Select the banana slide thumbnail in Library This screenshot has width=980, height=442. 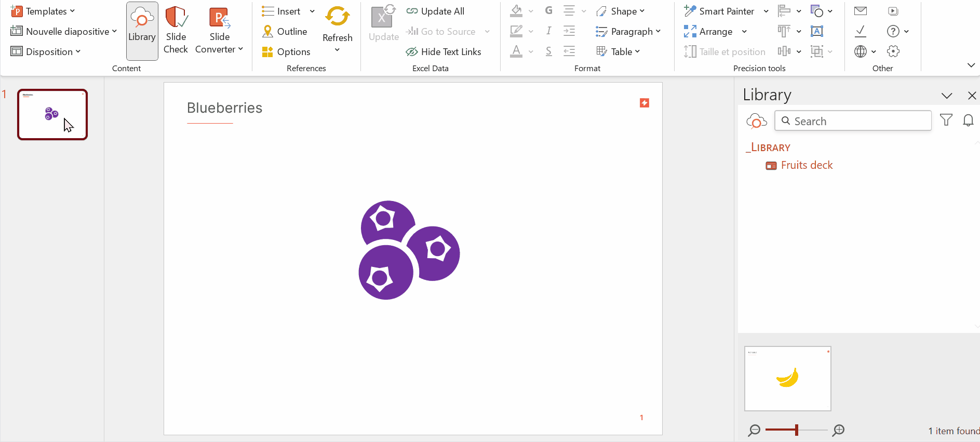pos(787,379)
